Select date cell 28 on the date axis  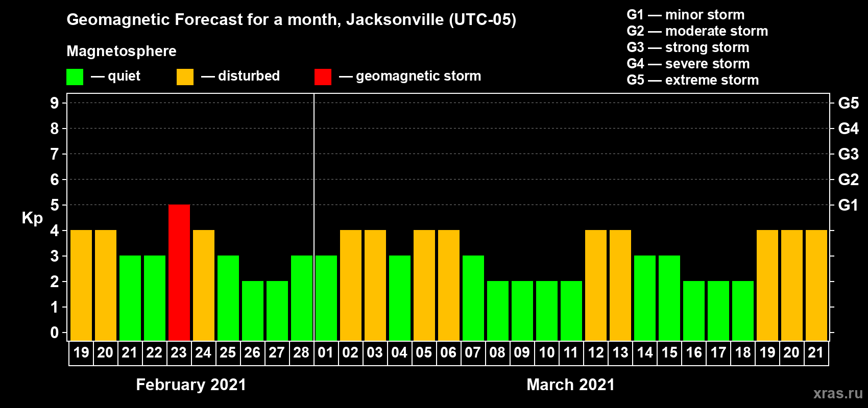click(301, 353)
